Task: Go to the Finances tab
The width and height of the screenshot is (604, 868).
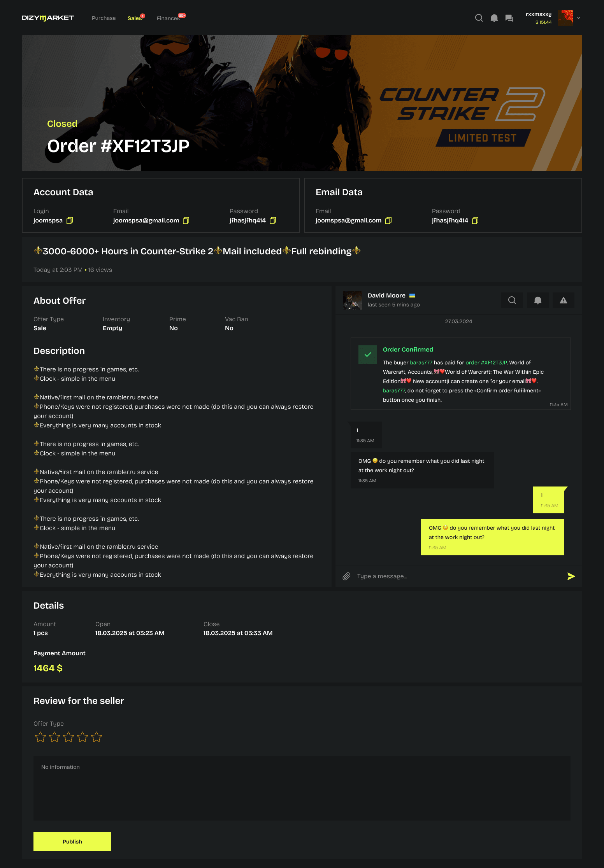Action: point(168,18)
